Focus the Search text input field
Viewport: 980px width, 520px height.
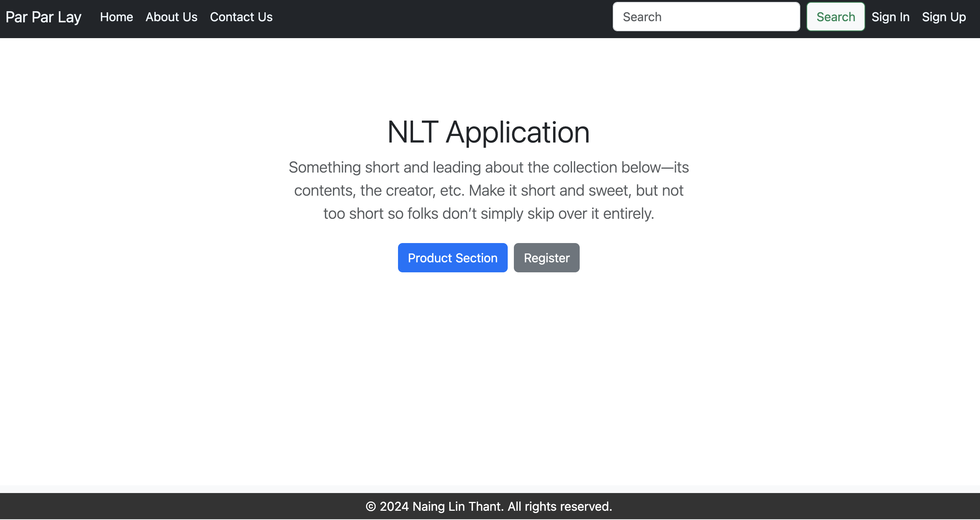706,17
